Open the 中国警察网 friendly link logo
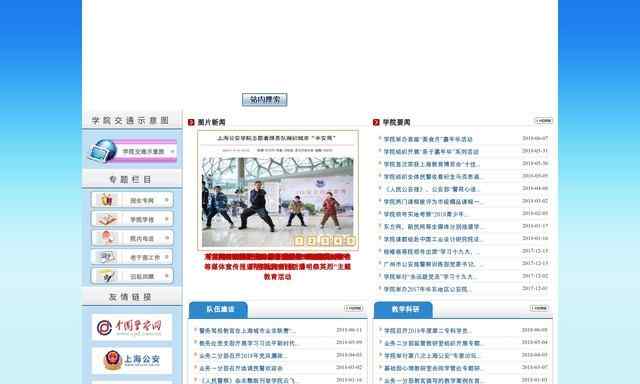The height and width of the screenshot is (384, 640). 132,327
